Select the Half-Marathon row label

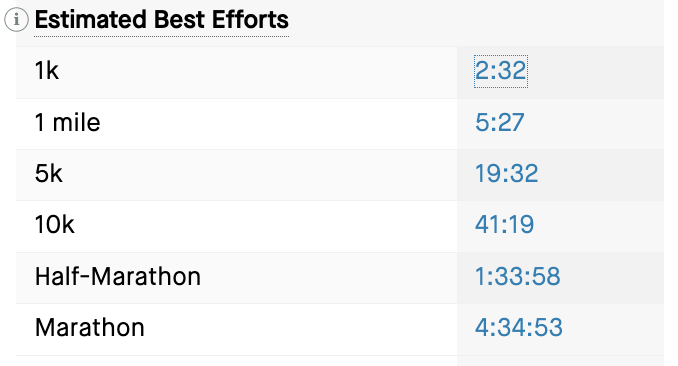[x=118, y=276]
